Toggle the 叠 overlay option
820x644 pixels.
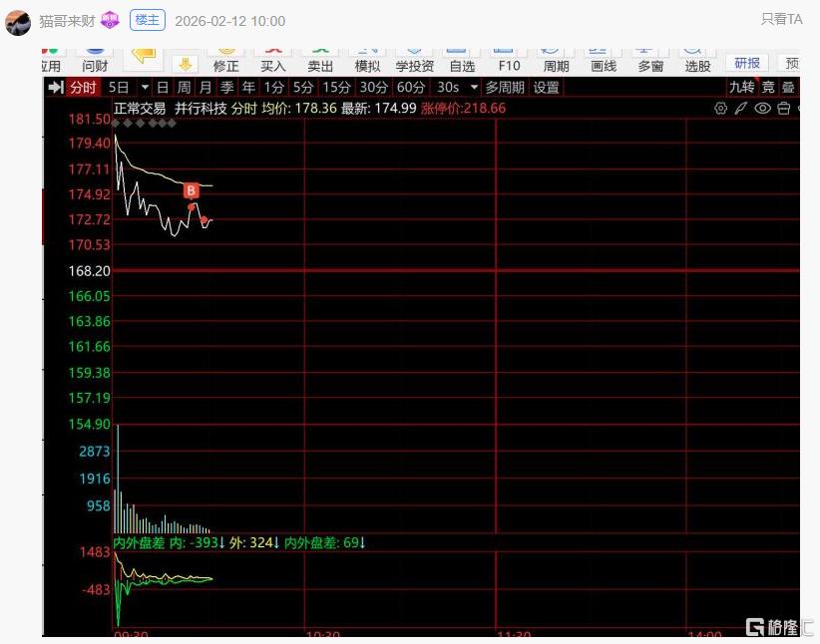pyautogui.click(x=788, y=87)
